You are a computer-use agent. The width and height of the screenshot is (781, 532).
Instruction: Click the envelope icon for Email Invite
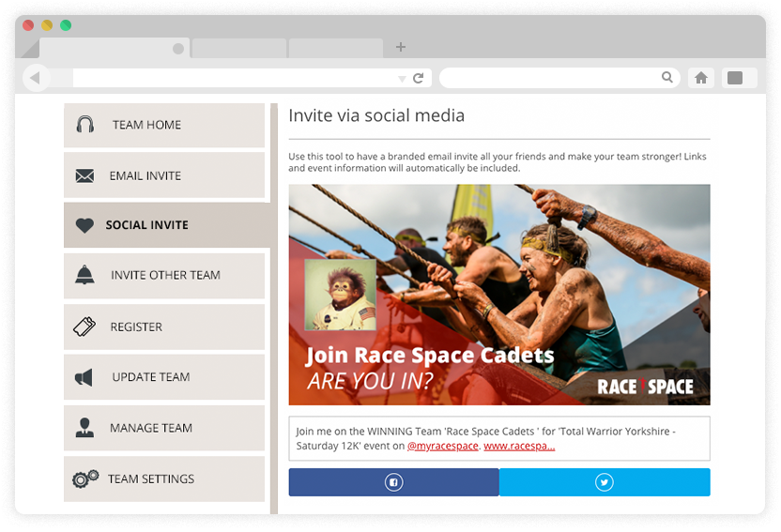pyautogui.click(x=84, y=176)
